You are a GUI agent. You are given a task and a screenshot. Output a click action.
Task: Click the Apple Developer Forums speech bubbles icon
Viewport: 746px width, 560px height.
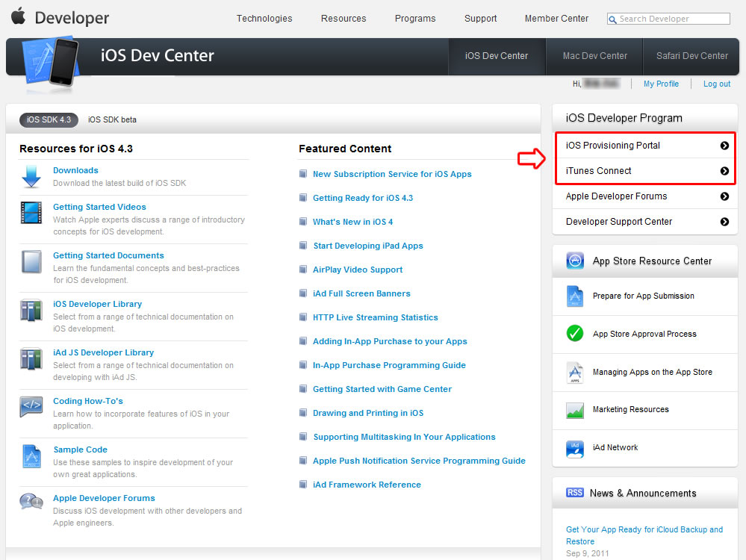coord(31,501)
